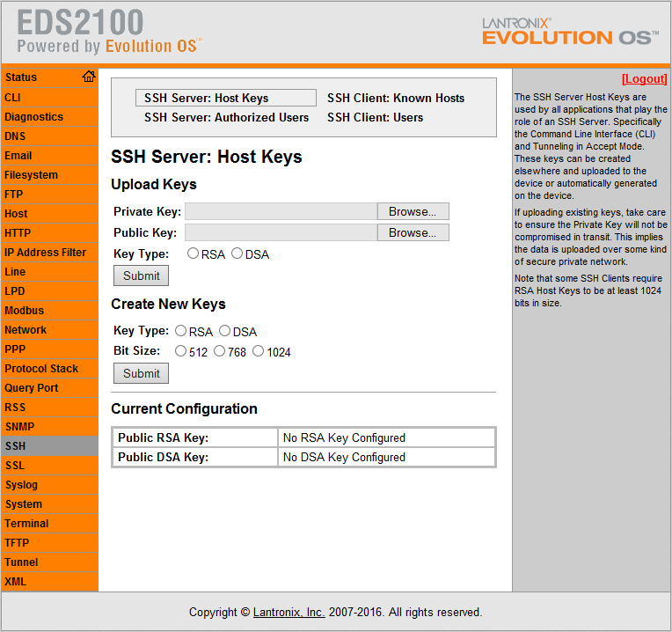672x632 pixels.
Task: Open System page
Action: 50,503
